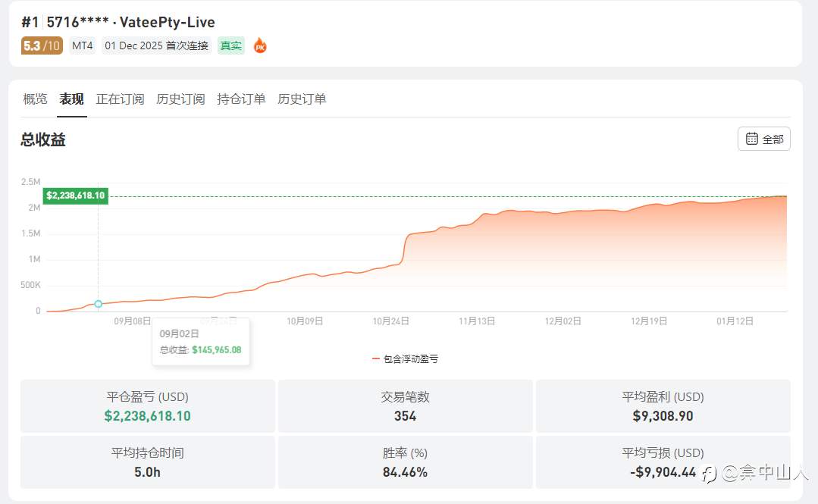
Task: Open the 历史订阅 tab
Action: [x=180, y=99]
